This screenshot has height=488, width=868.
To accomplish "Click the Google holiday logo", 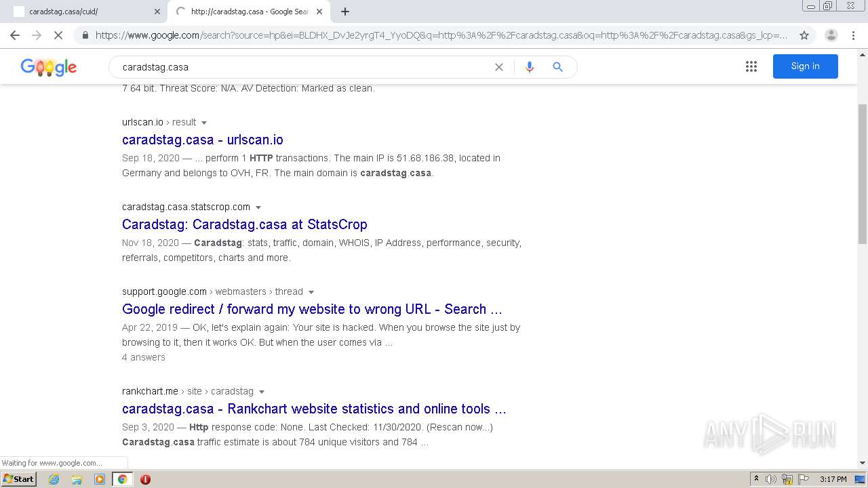I will [x=49, y=67].
